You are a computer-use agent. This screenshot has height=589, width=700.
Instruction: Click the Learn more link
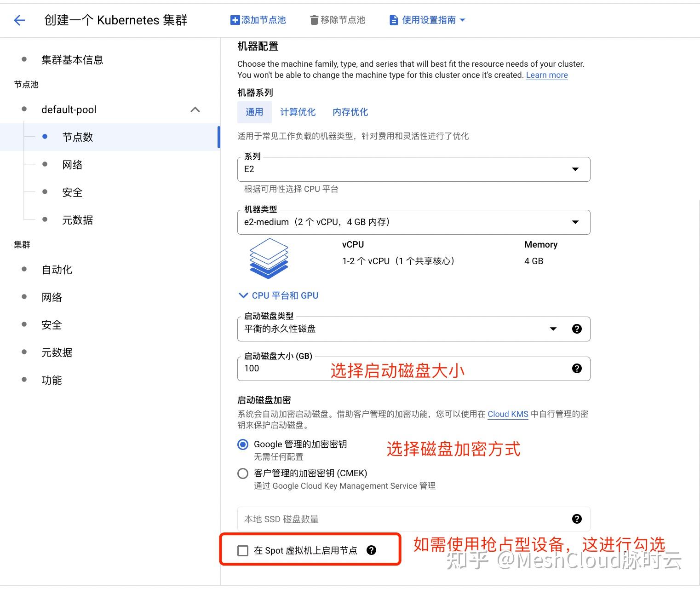[546, 75]
